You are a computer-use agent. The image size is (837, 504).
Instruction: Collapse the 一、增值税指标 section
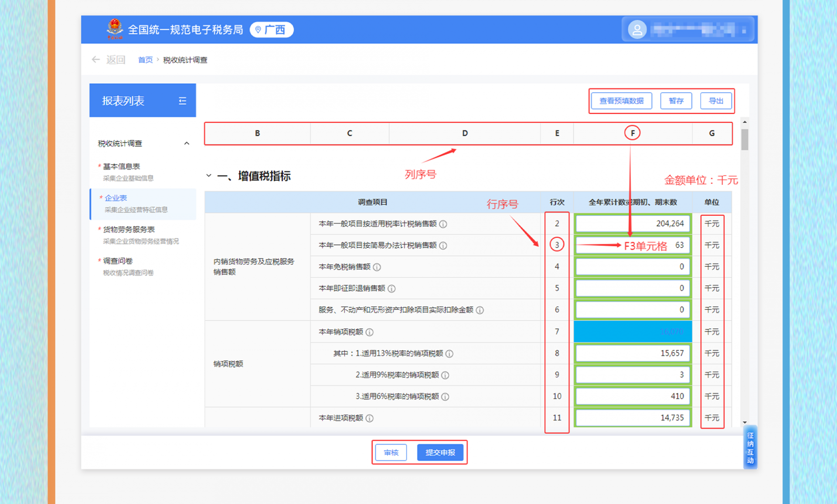[208, 176]
